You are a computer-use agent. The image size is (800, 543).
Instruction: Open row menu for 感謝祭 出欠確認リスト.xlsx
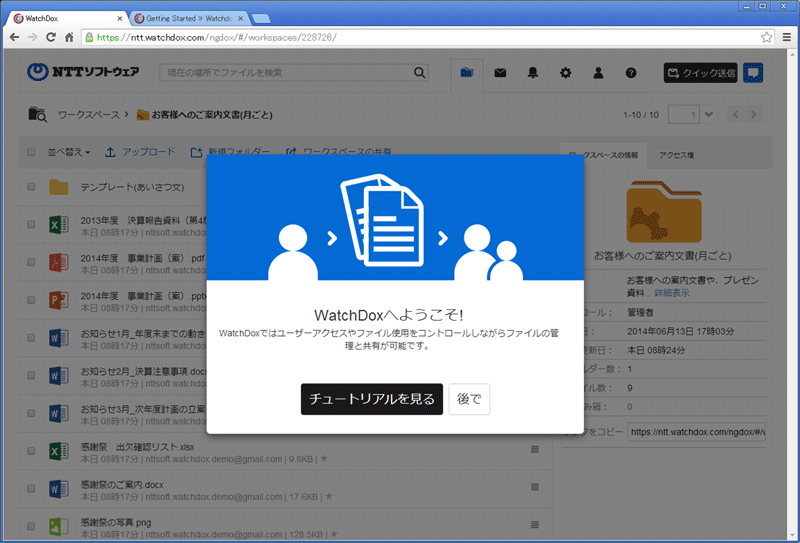(535, 450)
